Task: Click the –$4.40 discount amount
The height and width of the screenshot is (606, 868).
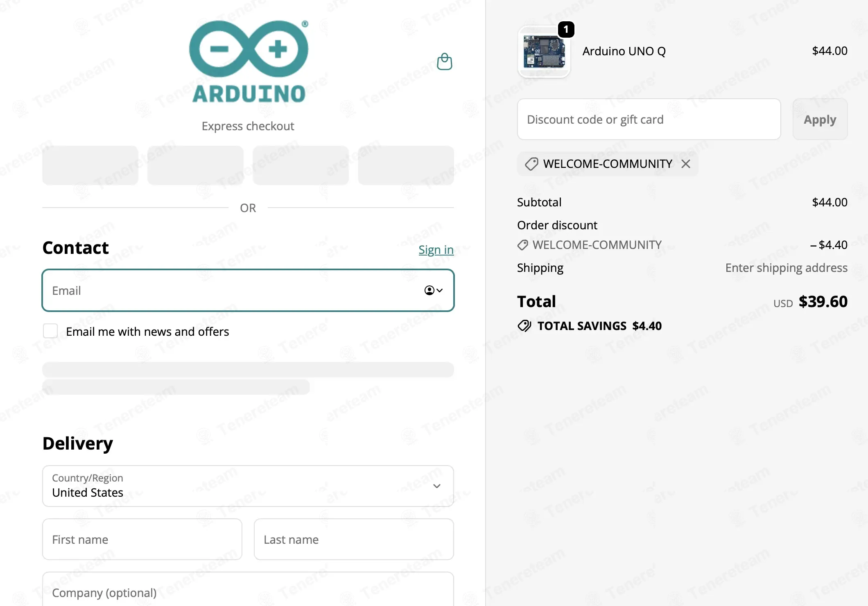Action: click(829, 245)
